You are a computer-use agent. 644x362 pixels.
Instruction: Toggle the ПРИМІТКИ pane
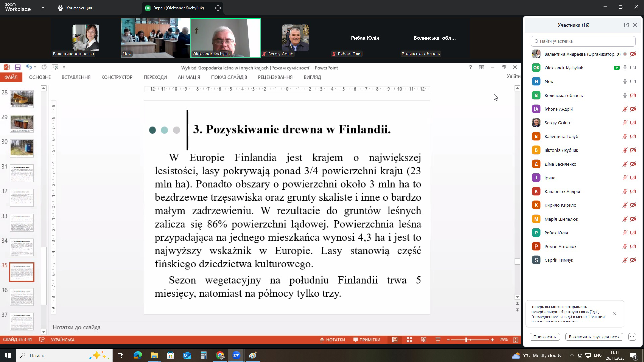367,340
